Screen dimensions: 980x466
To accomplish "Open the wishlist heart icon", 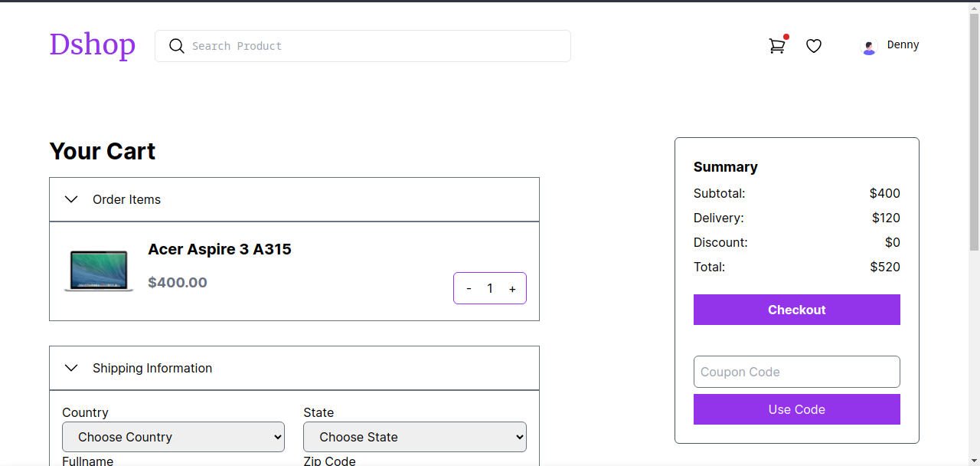I will pos(814,46).
